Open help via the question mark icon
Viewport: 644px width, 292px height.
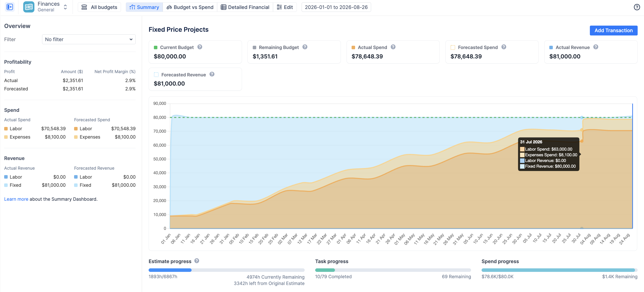point(637,7)
